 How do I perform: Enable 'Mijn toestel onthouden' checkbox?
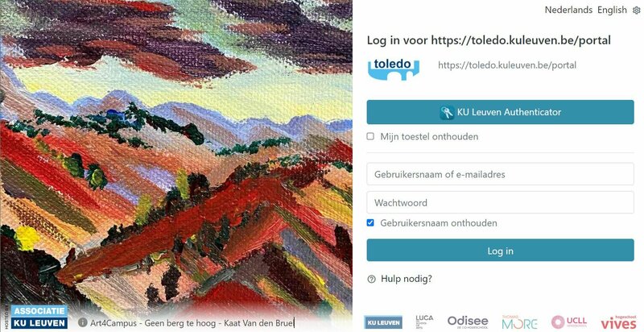370,136
